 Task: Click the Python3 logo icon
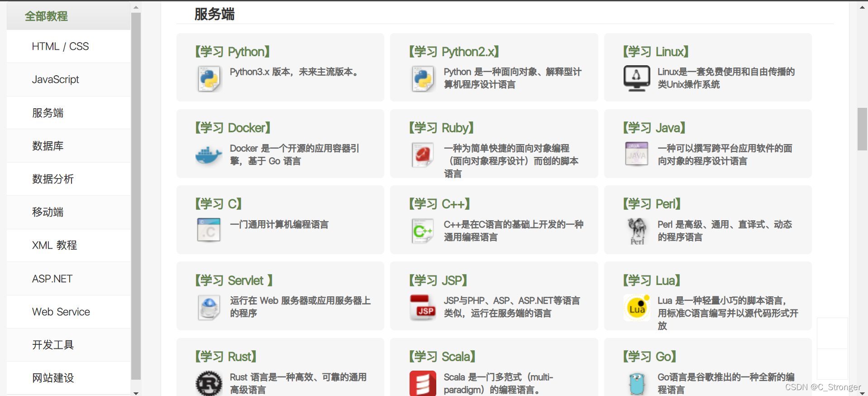(209, 78)
